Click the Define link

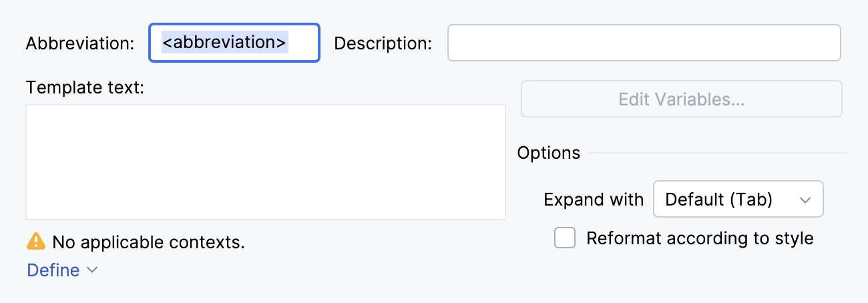[x=53, y=270]
